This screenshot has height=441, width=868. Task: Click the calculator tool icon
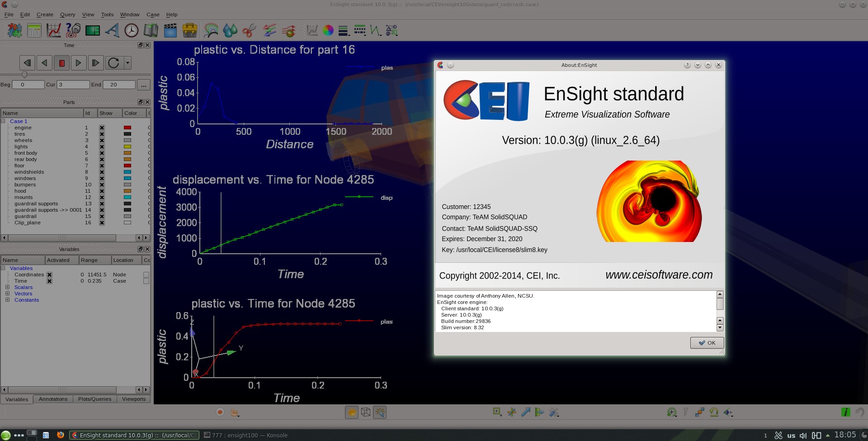point(34,31)
